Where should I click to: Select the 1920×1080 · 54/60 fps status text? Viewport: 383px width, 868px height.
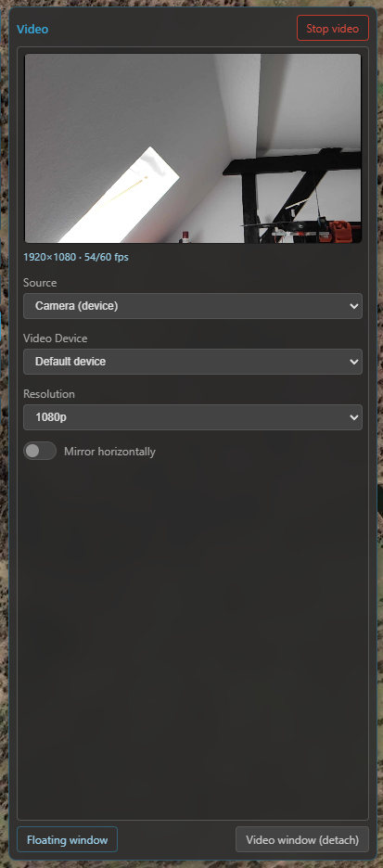click(76, 258)
